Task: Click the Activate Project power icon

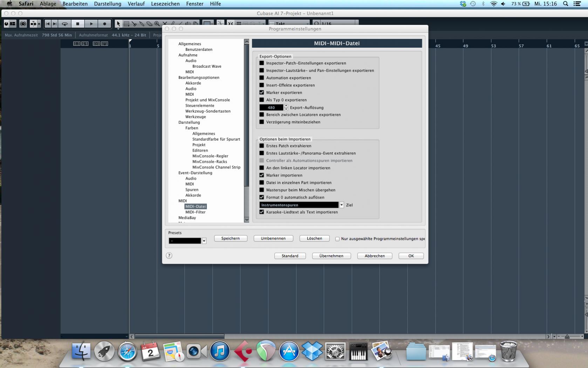Action: (6, 24)
